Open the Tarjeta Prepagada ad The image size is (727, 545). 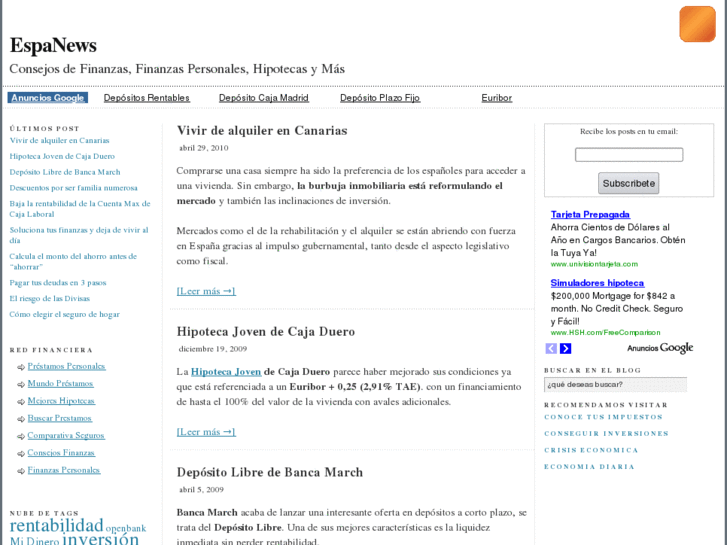tap(590, 214)
